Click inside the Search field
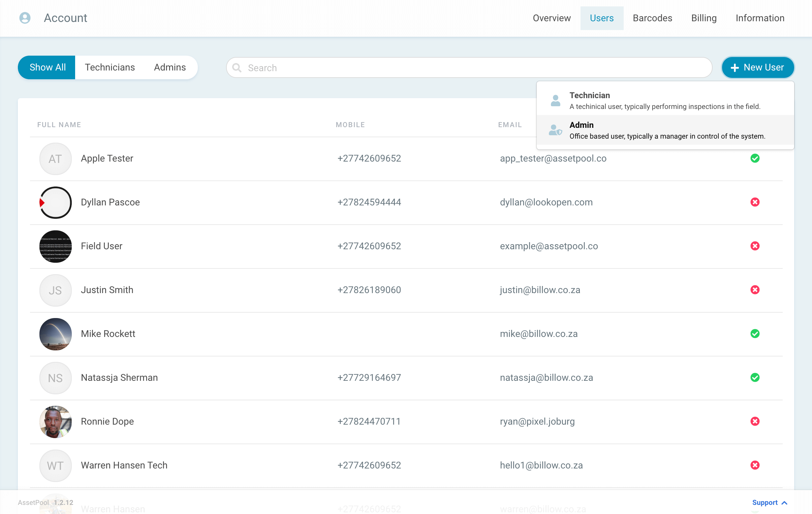The width and height of the screenshot is (812, 514). [x=371, y=67]
